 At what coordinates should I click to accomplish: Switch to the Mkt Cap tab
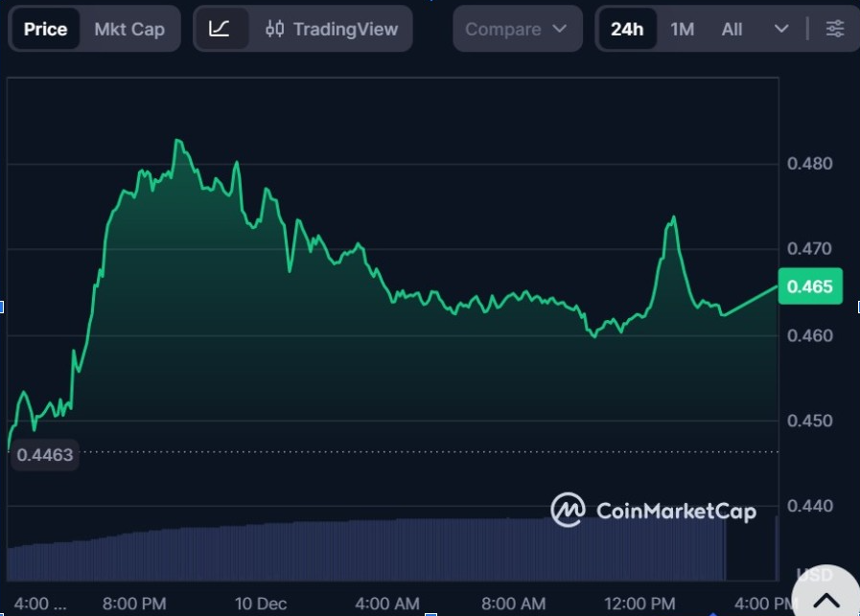pyautogui.click(x=129, y=29)
